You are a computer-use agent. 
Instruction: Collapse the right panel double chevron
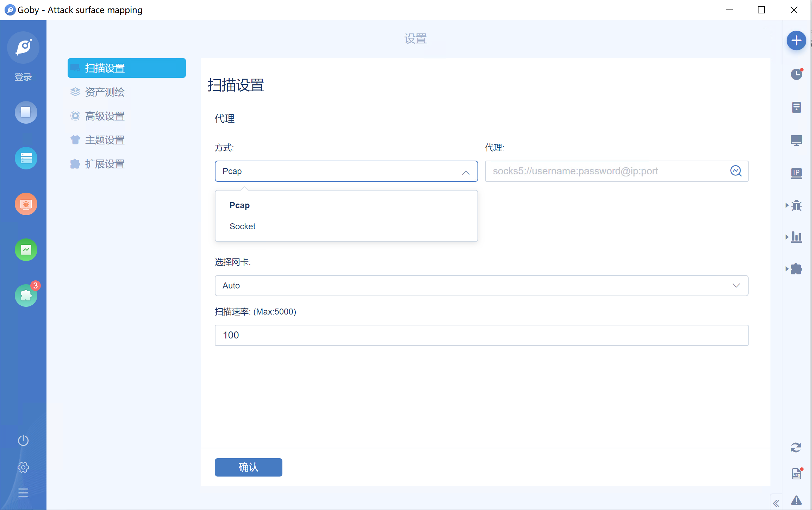[776, 503]
